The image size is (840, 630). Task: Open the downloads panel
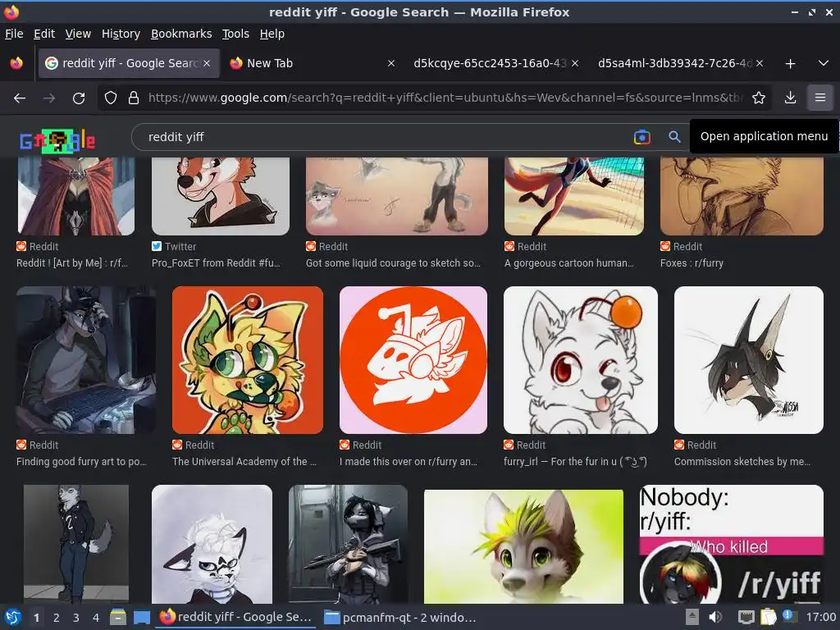pos(790,98)
